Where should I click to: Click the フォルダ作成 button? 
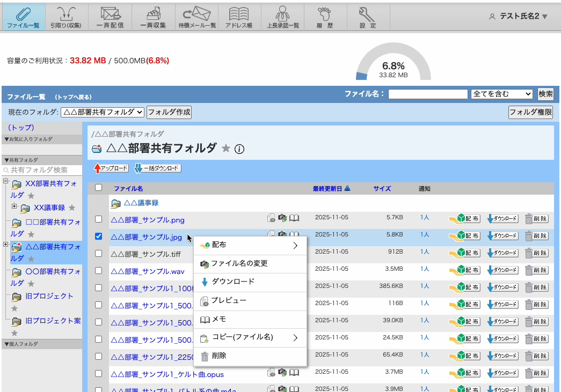point(169,112)
